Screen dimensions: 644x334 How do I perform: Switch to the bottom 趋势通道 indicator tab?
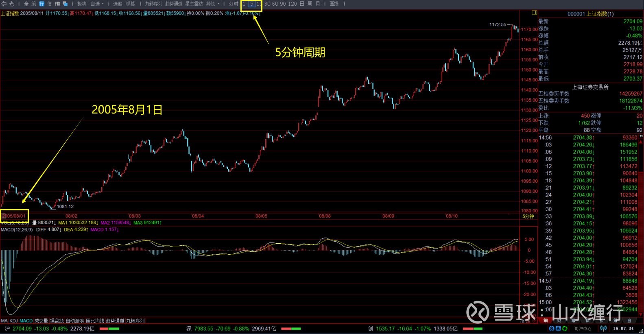115,321
